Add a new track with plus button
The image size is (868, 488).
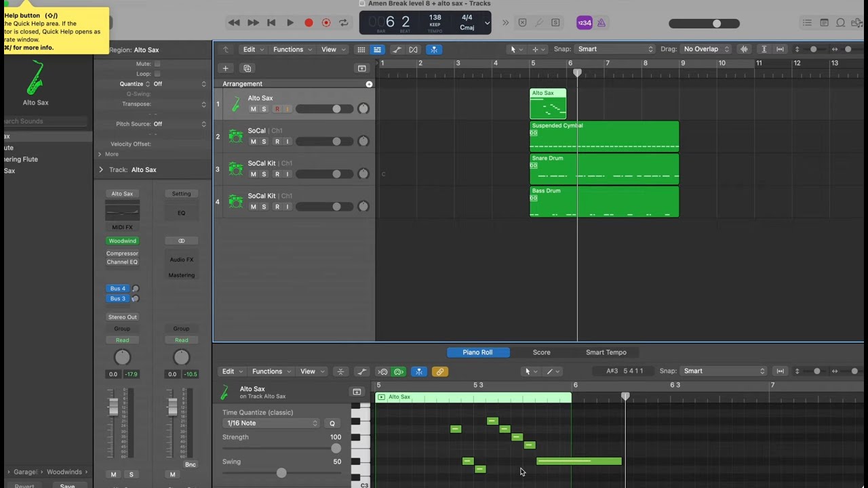coord(226,68)
